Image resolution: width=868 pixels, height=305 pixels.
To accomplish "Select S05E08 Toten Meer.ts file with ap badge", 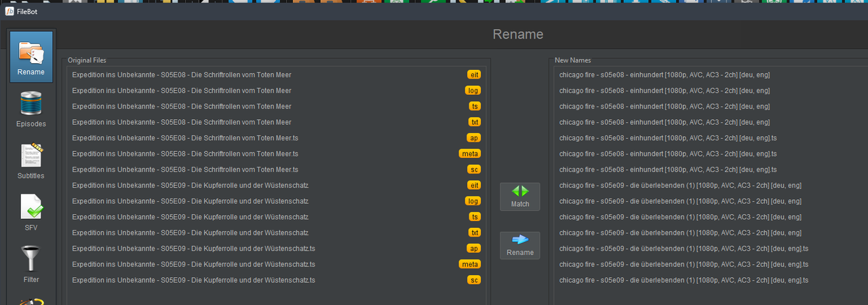I will point(277,138).
